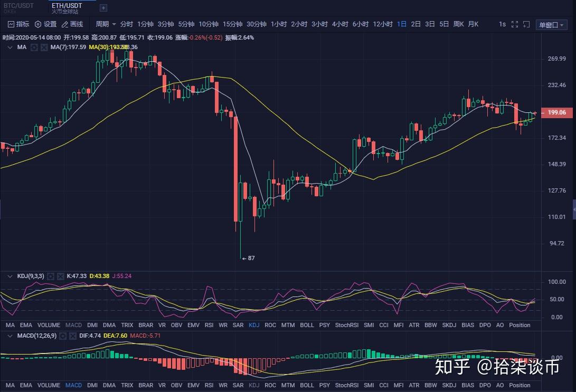Expand the right-edge side panel handle
576x392 pixels.
574,209
